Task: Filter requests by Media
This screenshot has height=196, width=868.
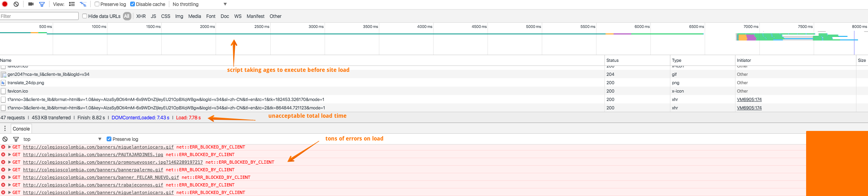Action: tap(194, 16)
